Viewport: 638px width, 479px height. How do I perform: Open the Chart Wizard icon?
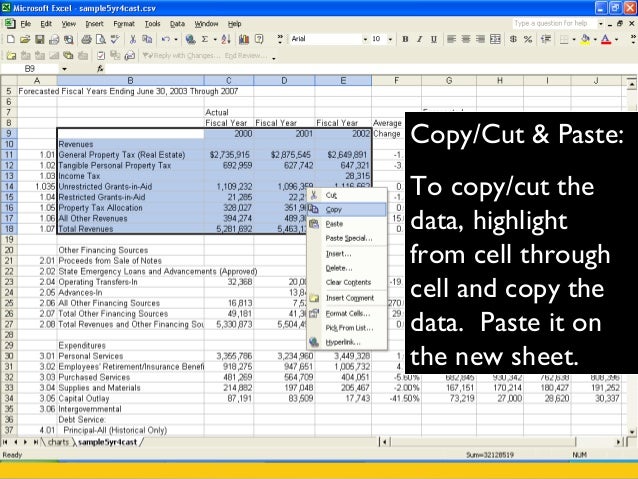coord(243,40)
